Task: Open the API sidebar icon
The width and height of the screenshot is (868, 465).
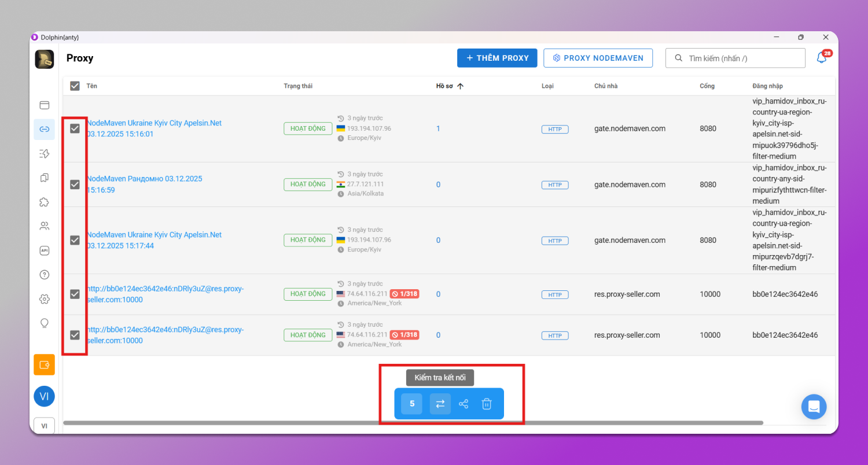Action: tap(45, 250)
